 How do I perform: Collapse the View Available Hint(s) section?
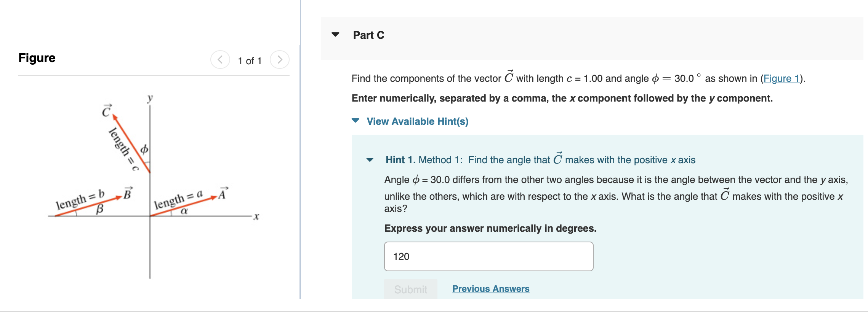click(x=355, y=122)
